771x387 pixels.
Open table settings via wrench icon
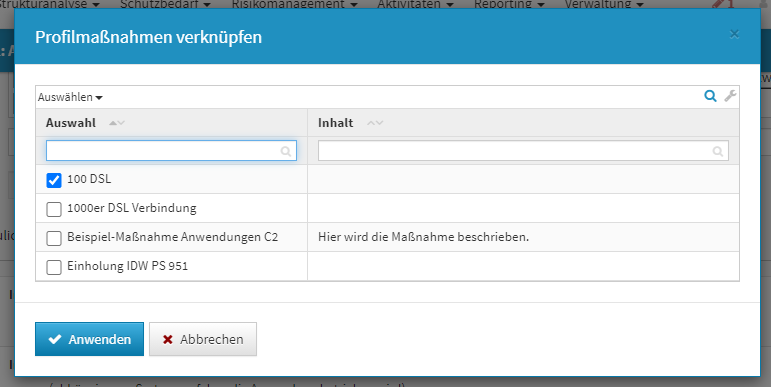coord(730,96)
